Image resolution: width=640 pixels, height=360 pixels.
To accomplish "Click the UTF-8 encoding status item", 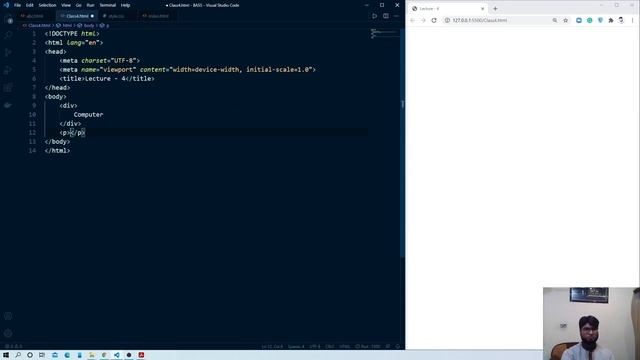I will click(x=315, y=347).
